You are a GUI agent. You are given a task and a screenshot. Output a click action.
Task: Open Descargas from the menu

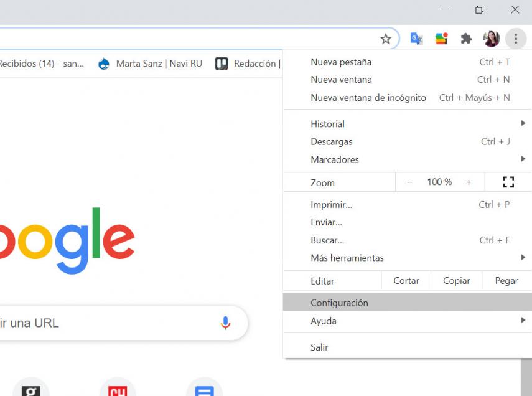(408, 141)
